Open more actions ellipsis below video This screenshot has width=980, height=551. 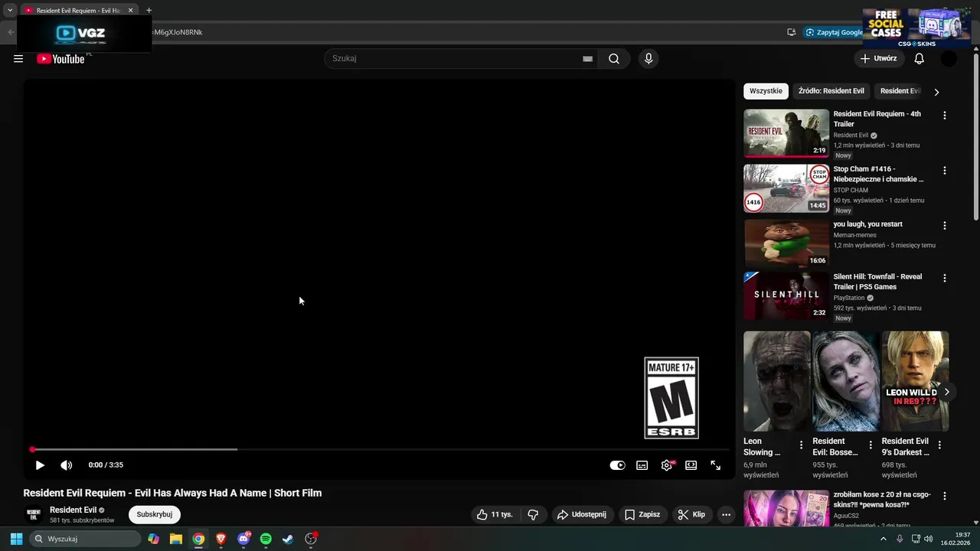click(726, 515)
